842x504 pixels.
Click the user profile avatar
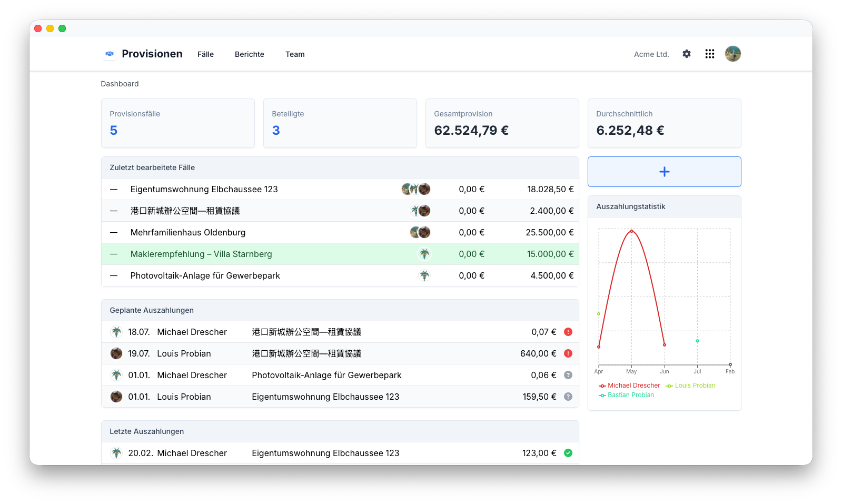[732, 54]
